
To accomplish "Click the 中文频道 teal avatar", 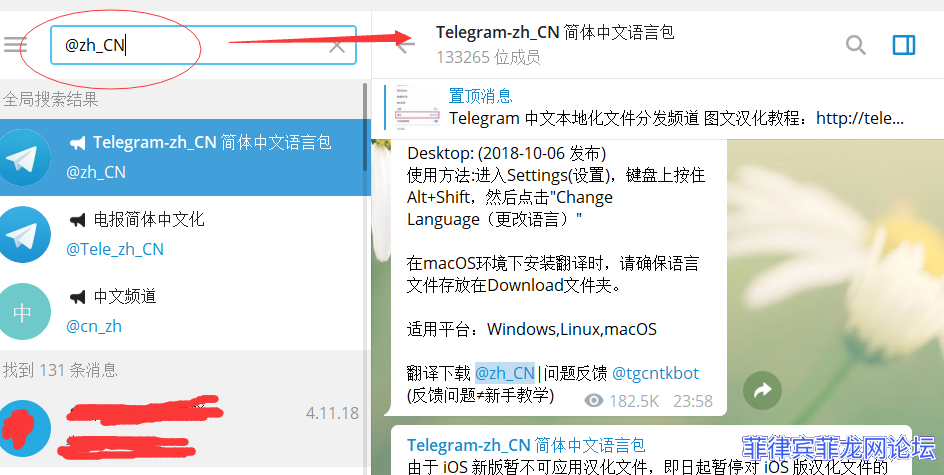I will (x=23, y=311).
